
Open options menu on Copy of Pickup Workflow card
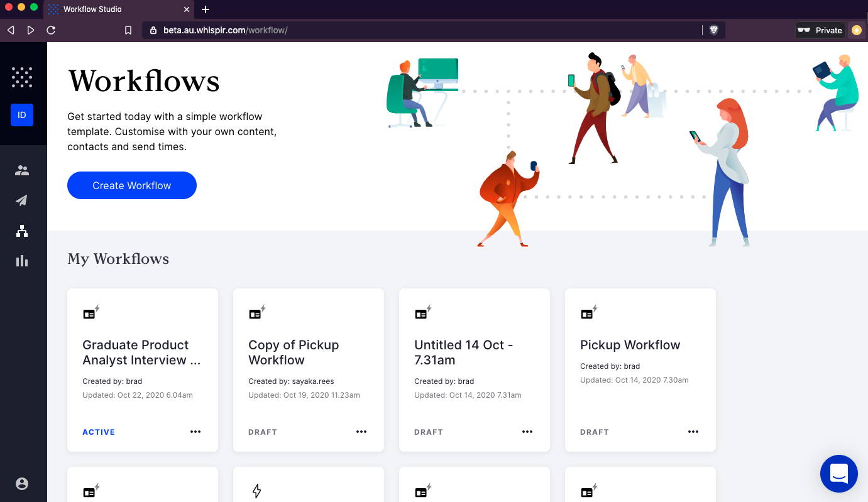[361, 432]
